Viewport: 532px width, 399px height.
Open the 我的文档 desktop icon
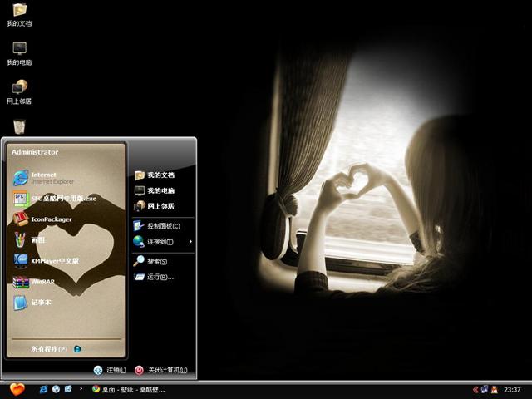(19, 15)
